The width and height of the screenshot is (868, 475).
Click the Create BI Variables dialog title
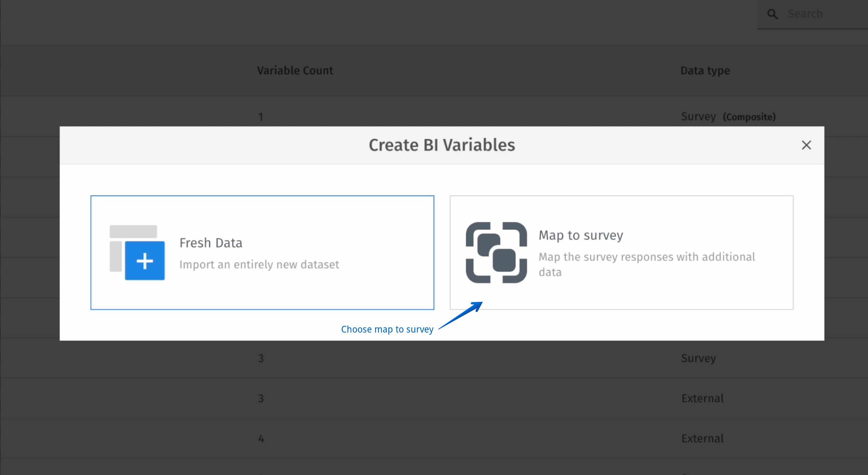[x=441, y=145]
